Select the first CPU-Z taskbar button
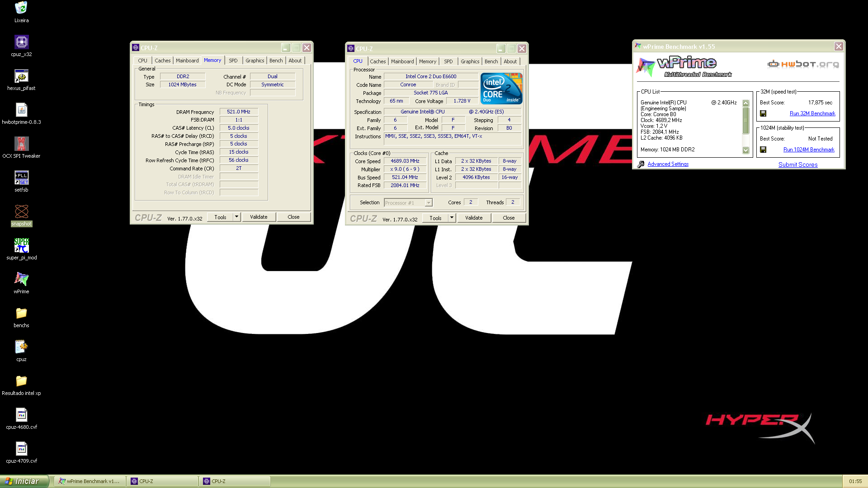The image size is (868, 488). pyautogui.click(x=162, y=481)
